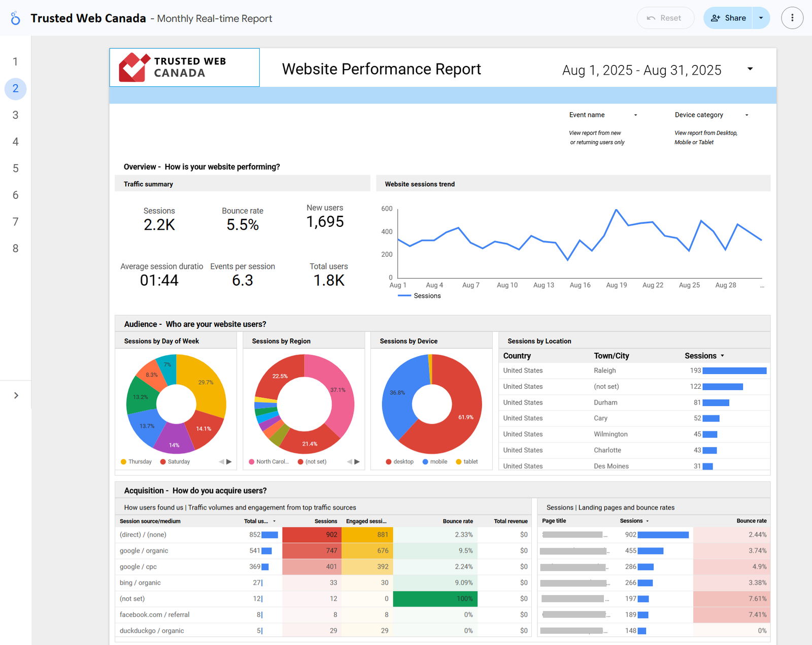Open the Device category filter dropdown
Screen dimensions: 812x645
(x=711, y=115)
